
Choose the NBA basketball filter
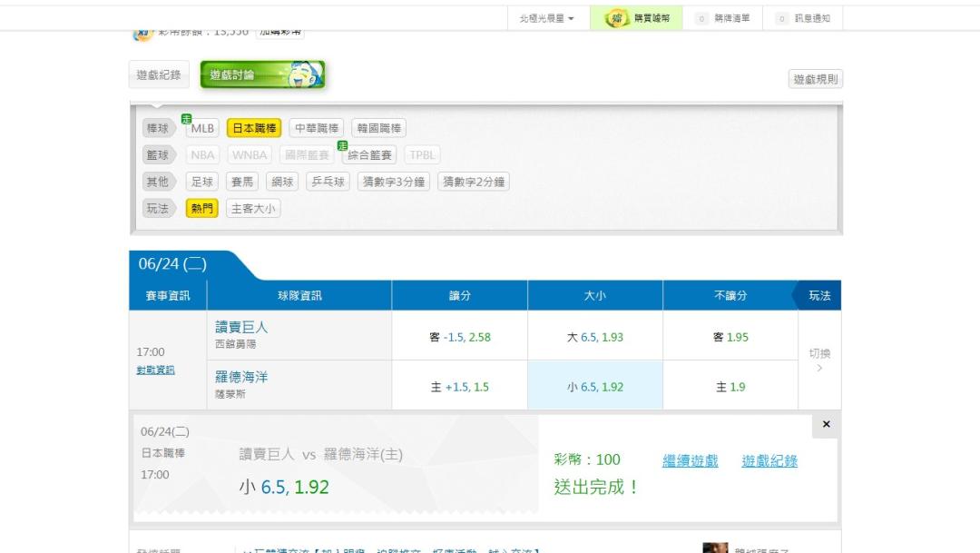point(202,155)
